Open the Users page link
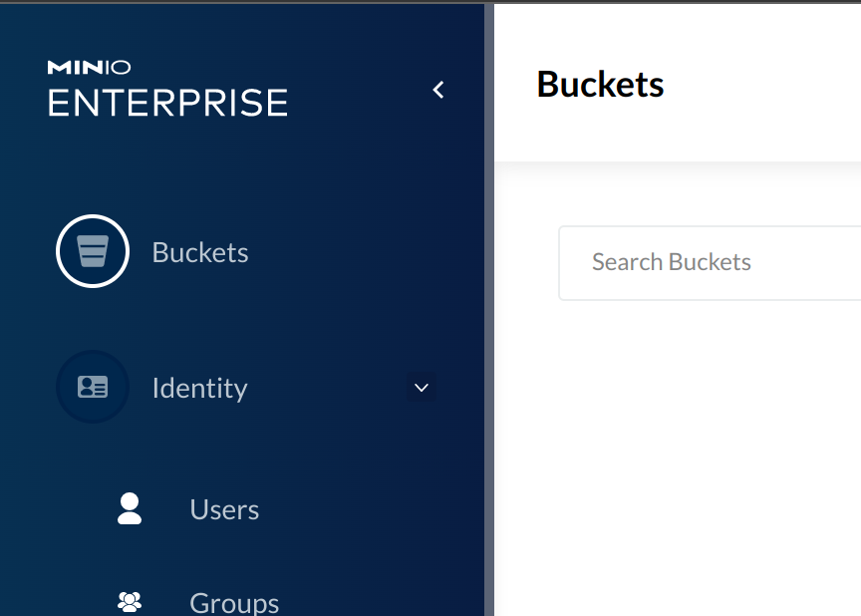 pyautogui.click(x=224, y=509)
